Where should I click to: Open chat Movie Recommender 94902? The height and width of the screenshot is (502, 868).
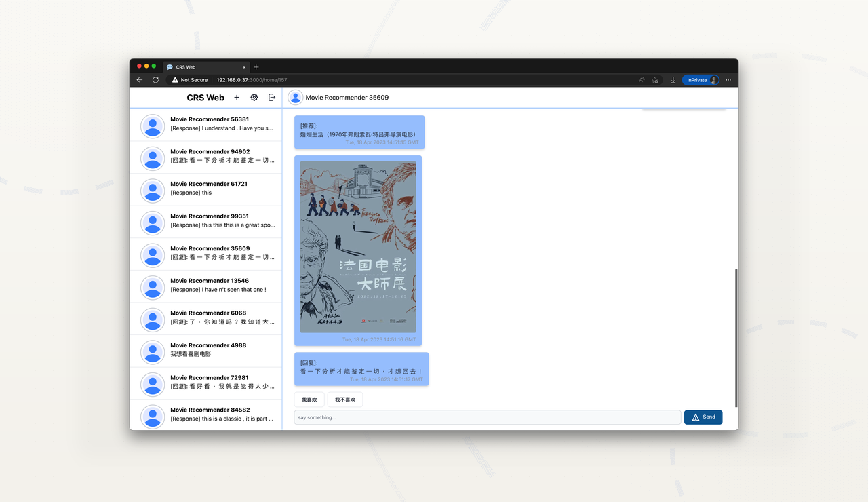click(x=205, y=157)
